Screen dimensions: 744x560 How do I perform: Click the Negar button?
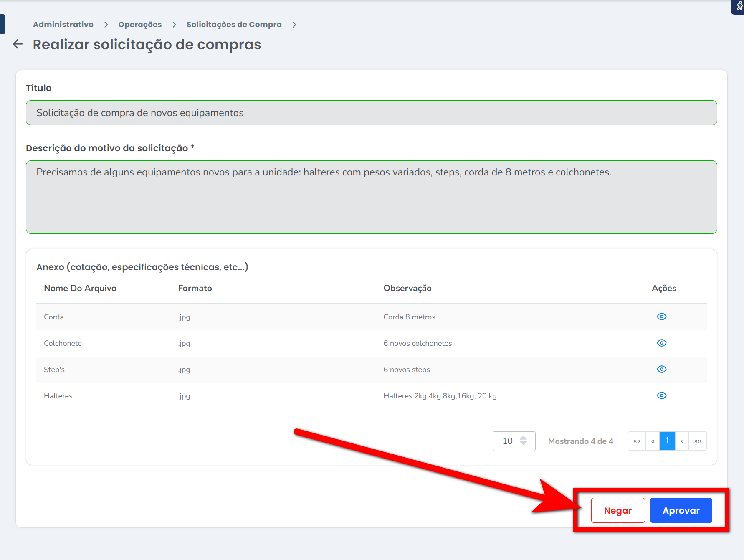click(x=617, y=510)
